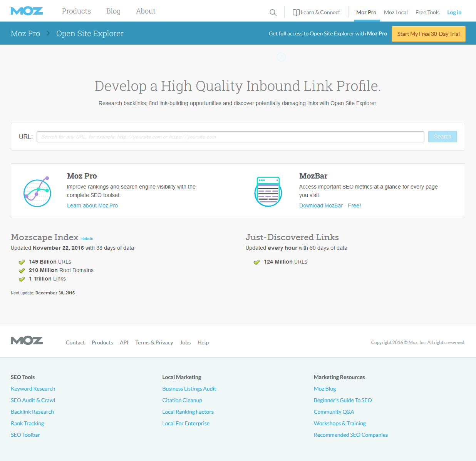
Task: Select the Moz Local tab
Action: point(396,12)
